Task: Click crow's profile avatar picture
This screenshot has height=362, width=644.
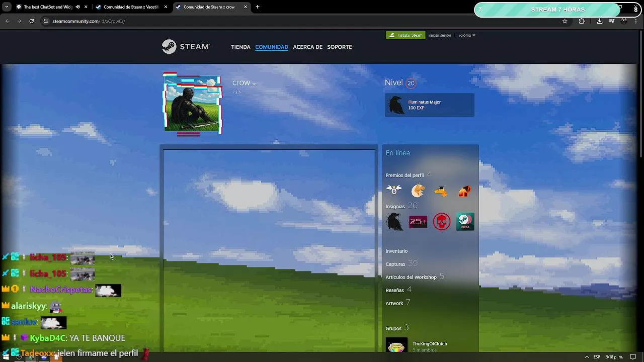Action: [193, 104]
